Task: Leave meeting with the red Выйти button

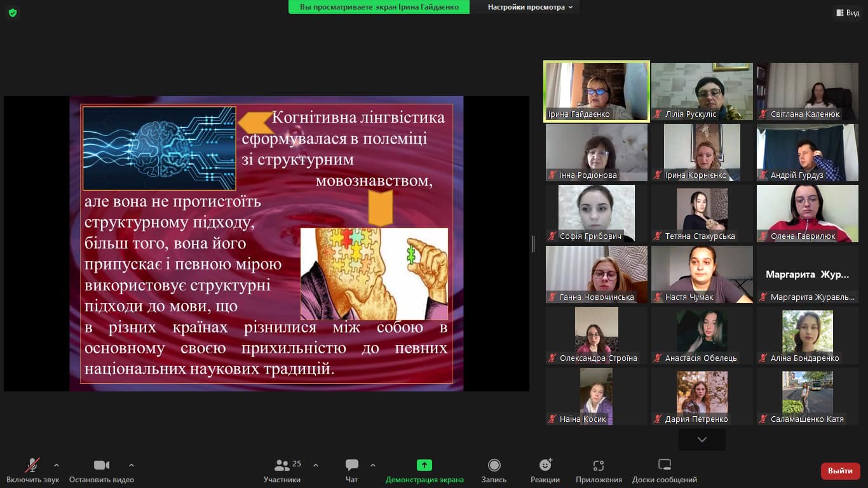Action: point(840,471)
